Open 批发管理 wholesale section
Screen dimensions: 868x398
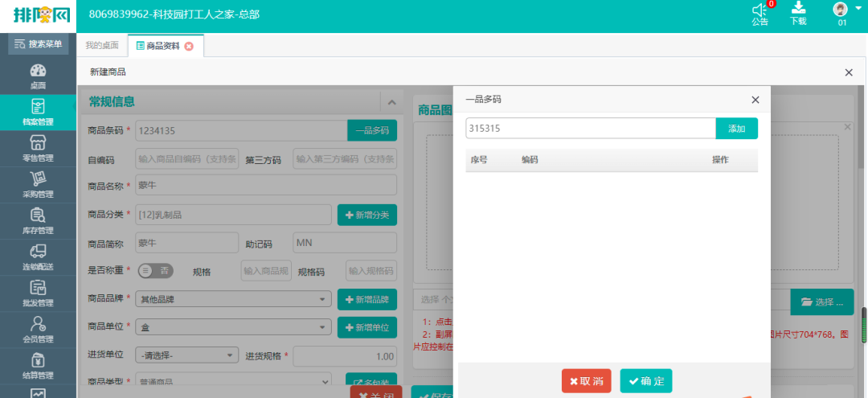click(38, 293)
